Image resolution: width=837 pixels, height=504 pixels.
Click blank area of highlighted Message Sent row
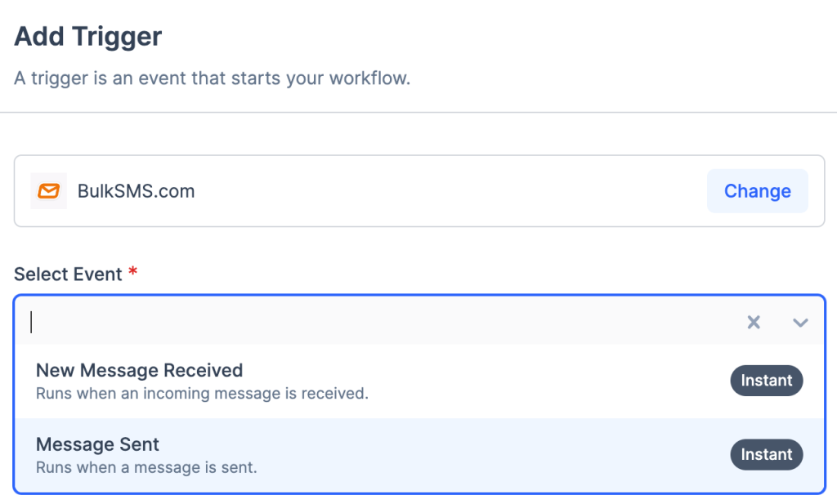click(490, 455)
